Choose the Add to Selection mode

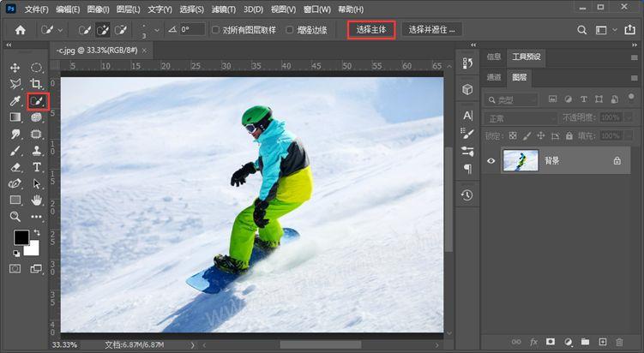[103, 30]
